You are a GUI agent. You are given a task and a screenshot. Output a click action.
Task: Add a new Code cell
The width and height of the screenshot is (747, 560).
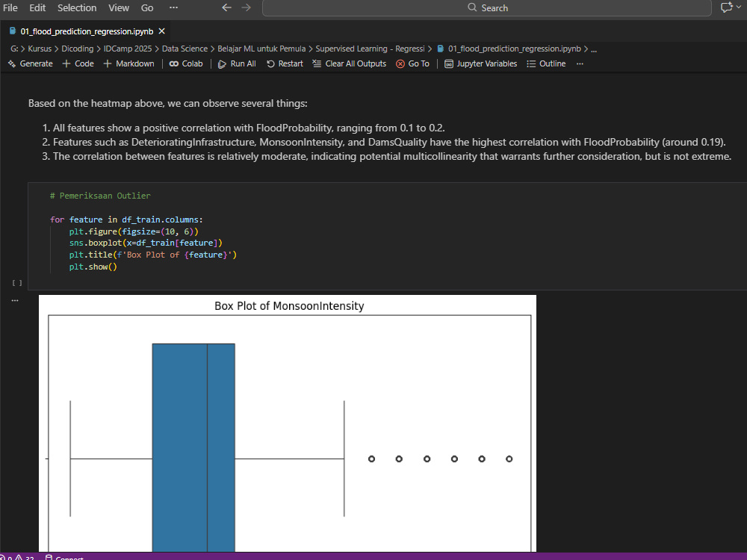(x=78, y=63)
